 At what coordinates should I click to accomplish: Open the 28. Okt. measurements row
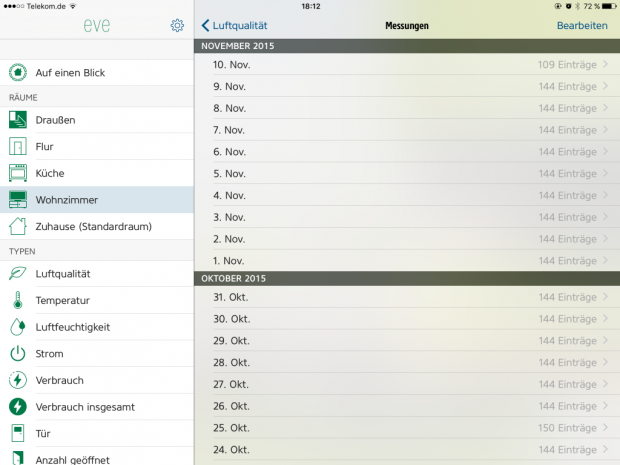pos(407,362)
